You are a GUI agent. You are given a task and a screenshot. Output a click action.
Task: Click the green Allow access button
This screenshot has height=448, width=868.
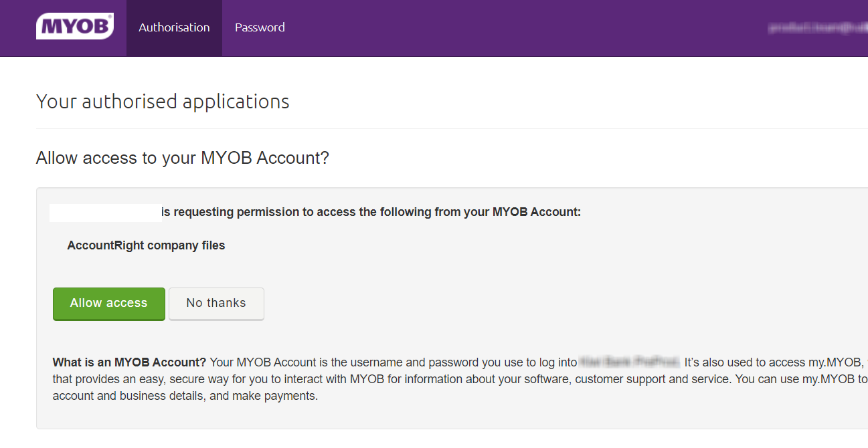click(109, 304)
